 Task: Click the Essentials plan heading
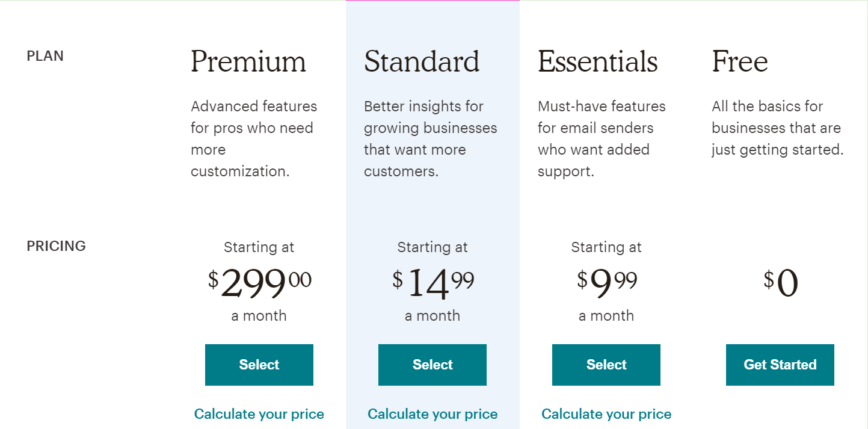(597, 61)
